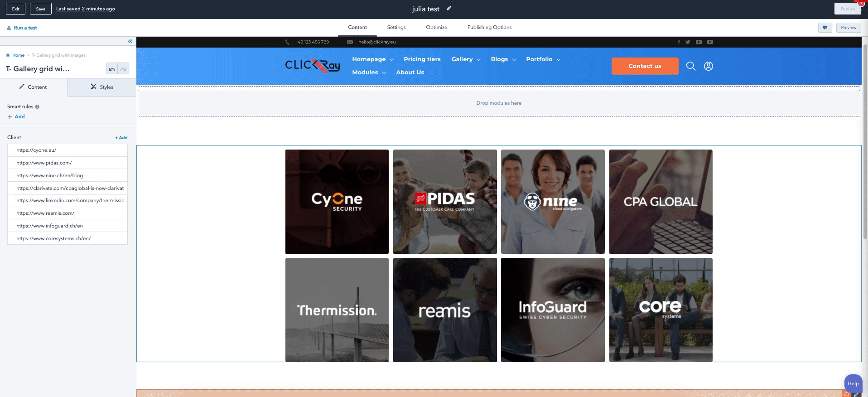Click the reamis gallery tile
The image size is (868, 397).
point(445,310)
